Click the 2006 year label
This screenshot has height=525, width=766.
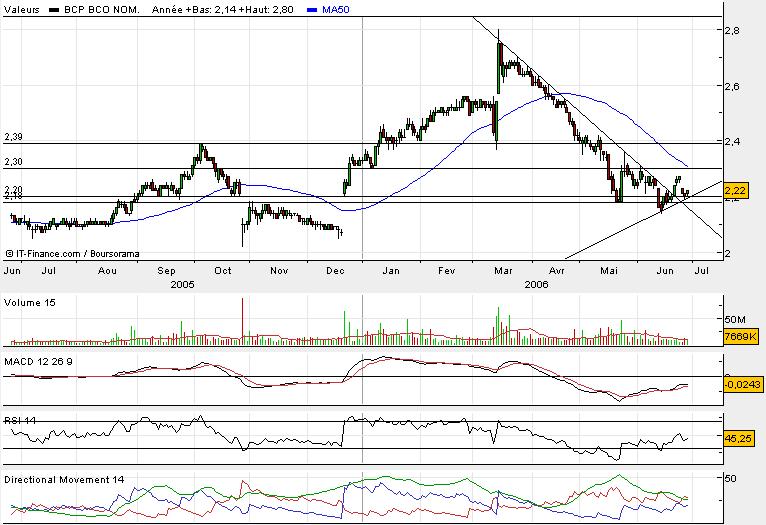coord(536,284)
